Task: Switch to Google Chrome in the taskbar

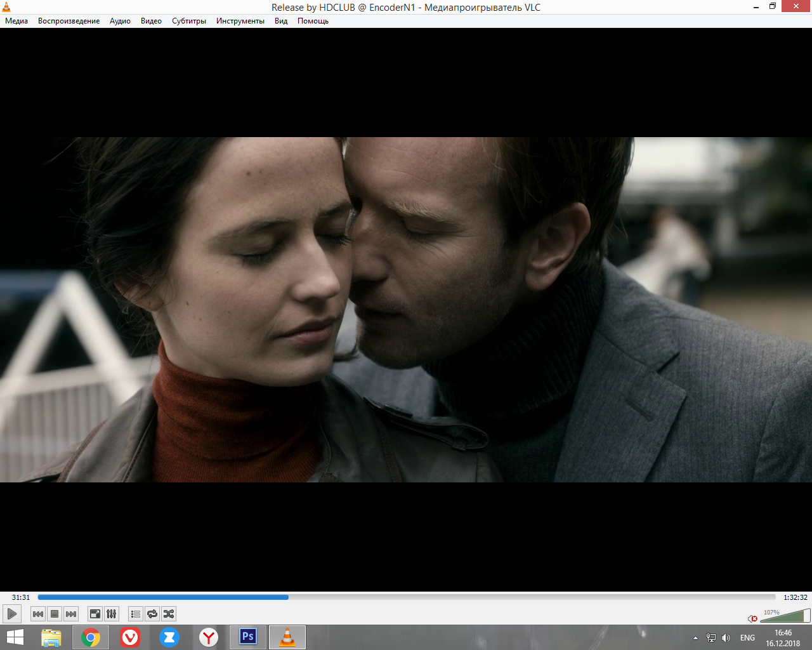Action: point(91,637)
